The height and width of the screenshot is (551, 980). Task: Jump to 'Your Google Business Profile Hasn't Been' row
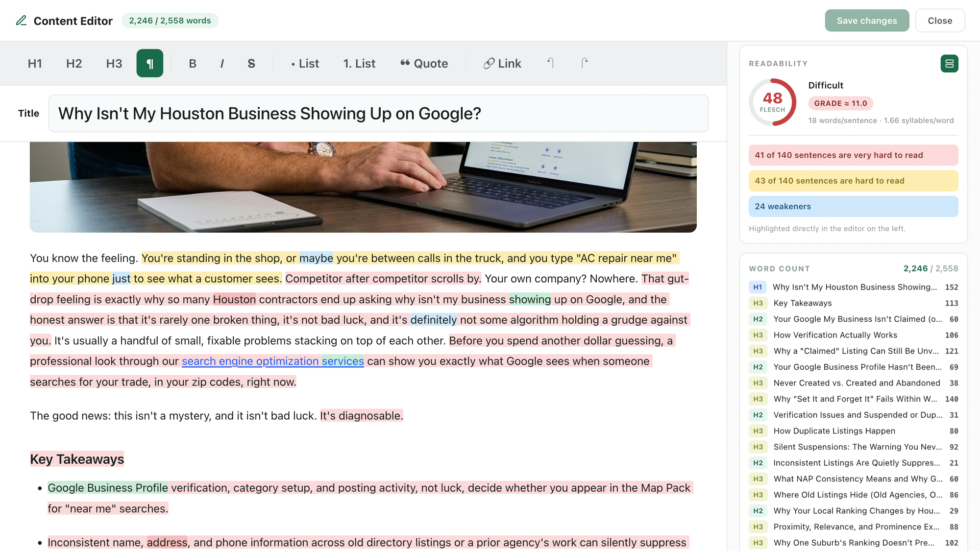[x=853, y=367]
